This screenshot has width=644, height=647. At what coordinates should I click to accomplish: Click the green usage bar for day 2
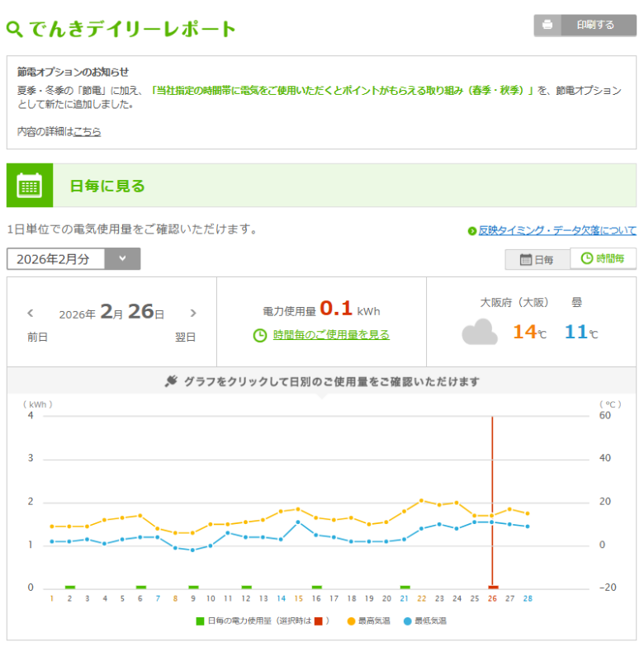tap(70, 588)
